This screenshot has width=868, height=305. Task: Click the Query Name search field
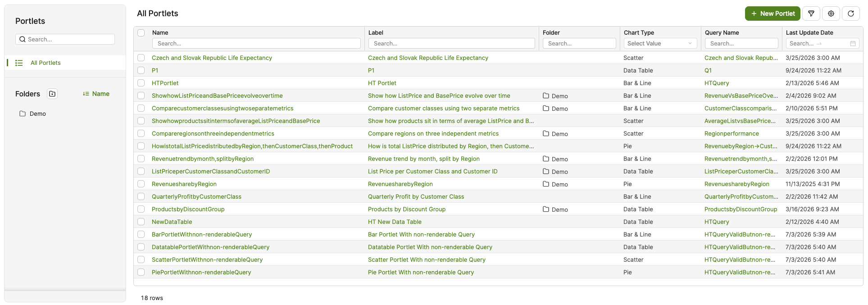[x=741, y=43]
